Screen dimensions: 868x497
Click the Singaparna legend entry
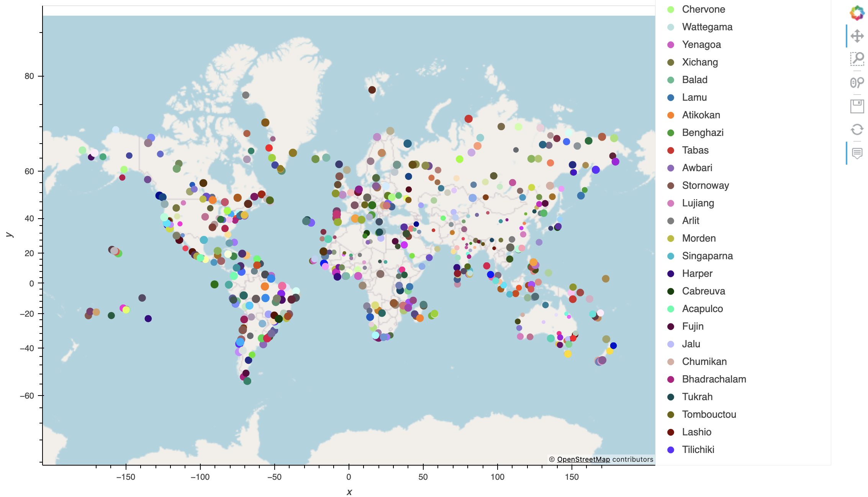point(707,256)
